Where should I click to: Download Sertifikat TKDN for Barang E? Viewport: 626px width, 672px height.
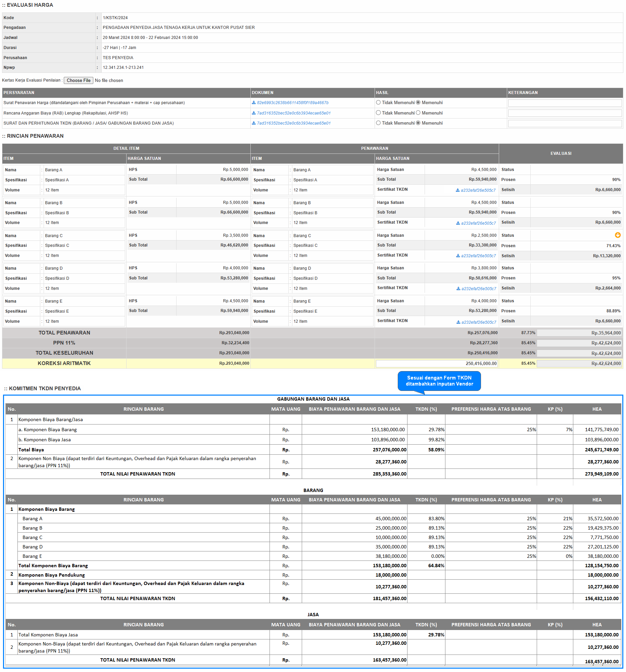tap(458, 322)
